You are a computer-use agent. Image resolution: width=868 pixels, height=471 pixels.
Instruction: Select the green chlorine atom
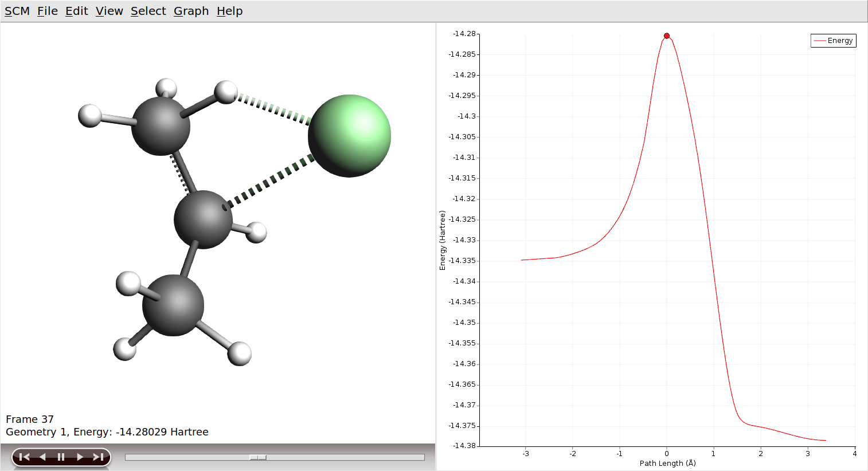coord(349,136)
